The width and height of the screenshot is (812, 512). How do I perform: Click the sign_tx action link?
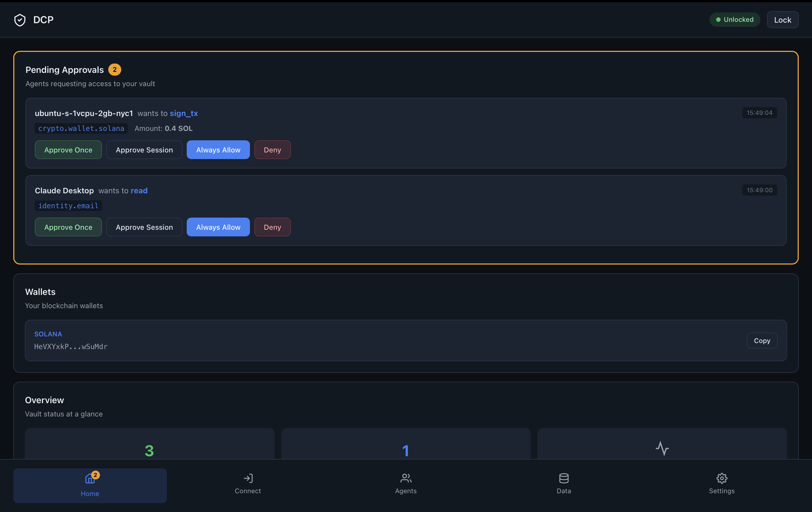click(x=184, y=113)
